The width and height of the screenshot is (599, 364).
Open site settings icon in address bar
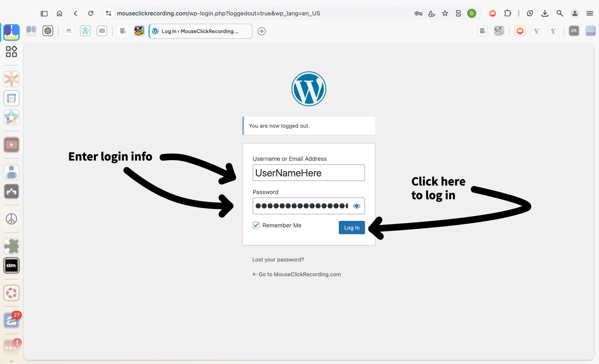[x=109, y=13]
